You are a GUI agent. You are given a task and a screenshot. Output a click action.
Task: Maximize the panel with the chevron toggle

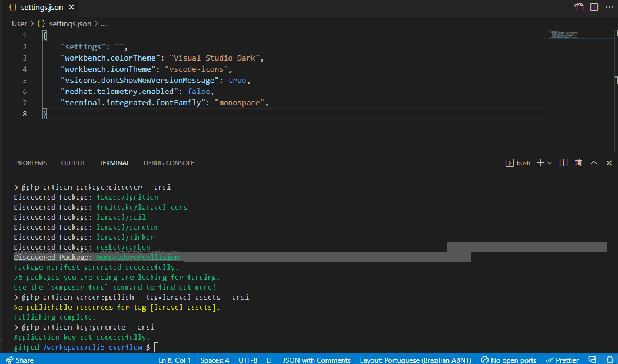click(x=593, y=163)
